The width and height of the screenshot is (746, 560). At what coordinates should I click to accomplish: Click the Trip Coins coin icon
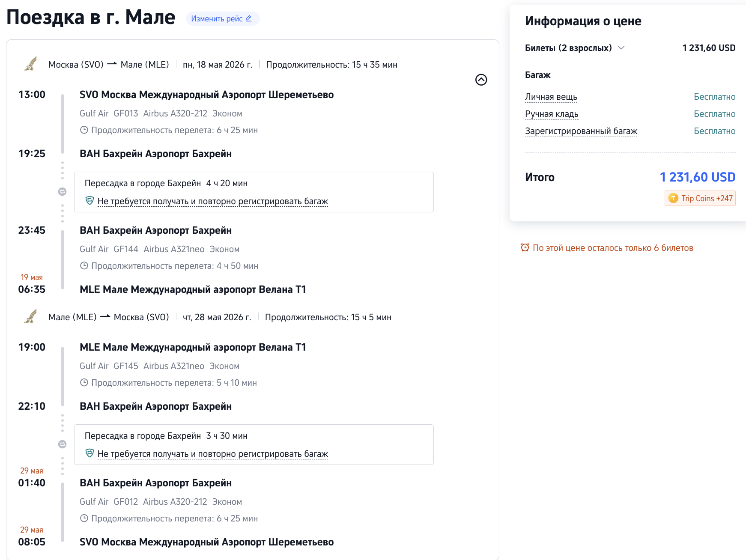click(x=673, y=198)
